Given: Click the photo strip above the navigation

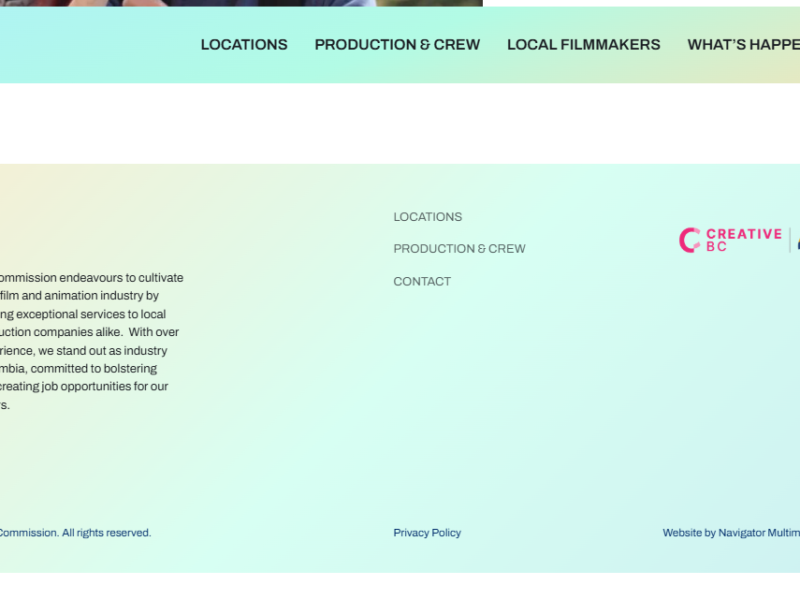Looking at the screenshot, I should [200, 3].
